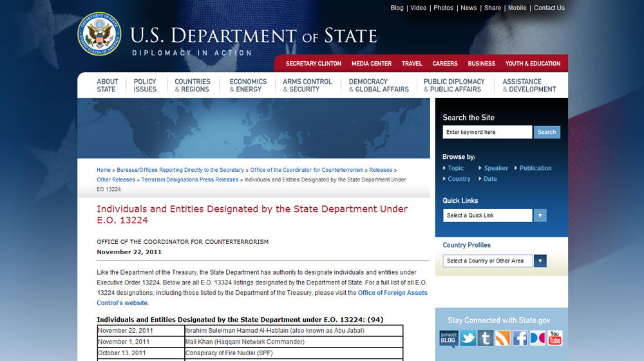The image size is (644, 361).
Task: Switch to the Secretary Clinton tab
Action: pos(314,64)
